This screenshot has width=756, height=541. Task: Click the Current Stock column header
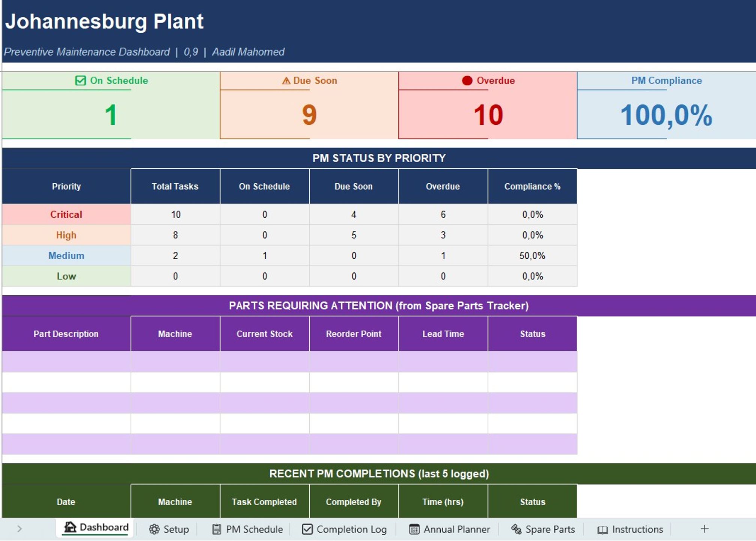click(x=265, y=334)
